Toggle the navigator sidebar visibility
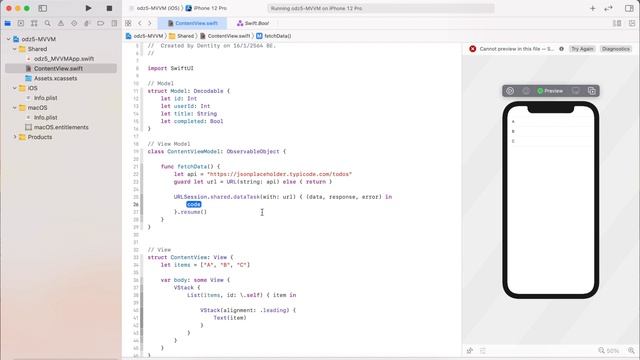 pyautogui.click(x=42, y=8)
